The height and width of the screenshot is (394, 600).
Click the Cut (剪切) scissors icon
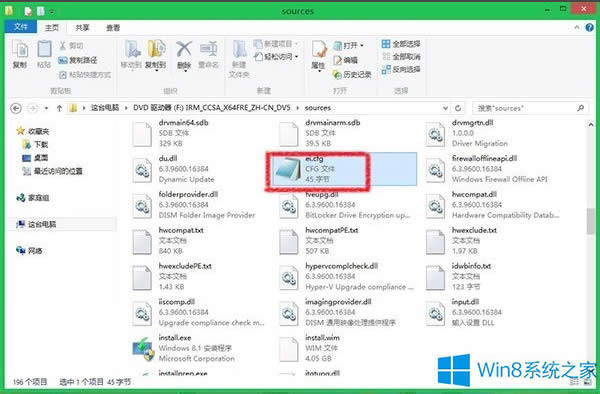click(x=63, y=46)
